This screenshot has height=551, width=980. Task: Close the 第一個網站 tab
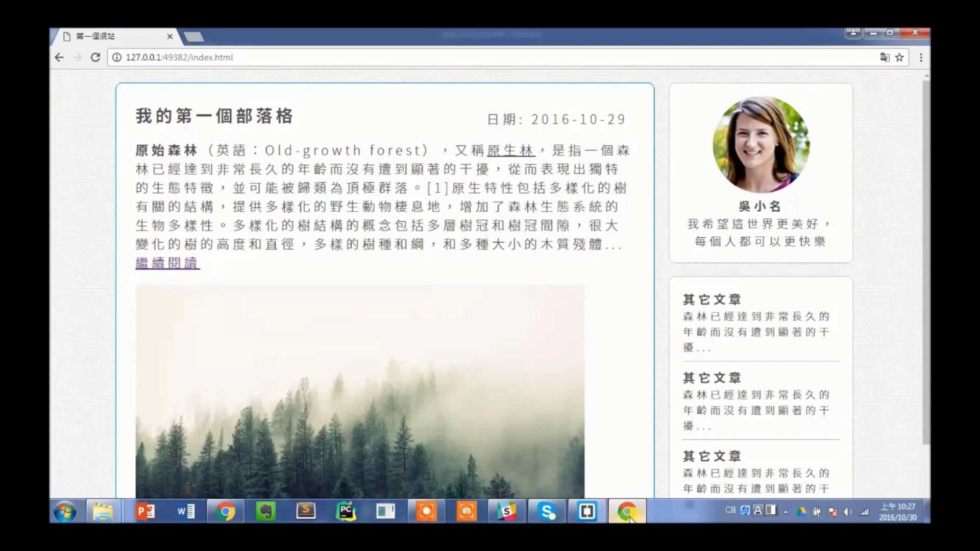(x=169, y=36)
